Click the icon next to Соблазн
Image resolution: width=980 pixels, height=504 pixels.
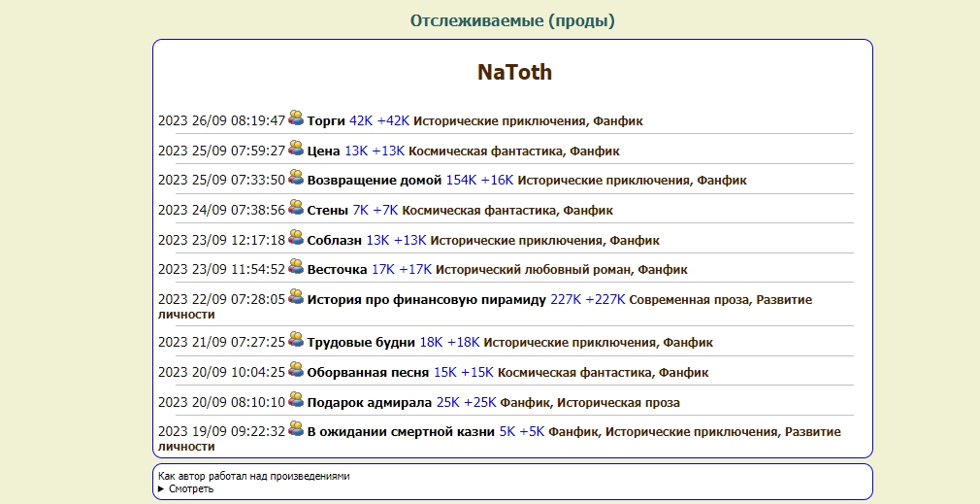point(296,237)
